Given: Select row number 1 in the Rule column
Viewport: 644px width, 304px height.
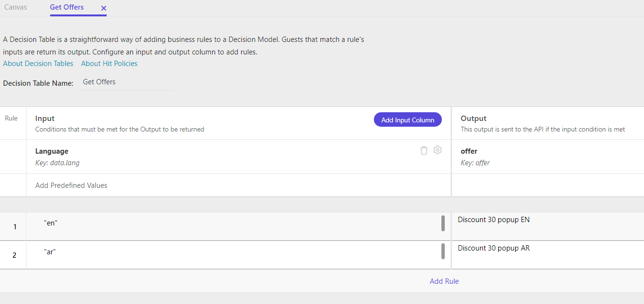Looking at the screenshot, I should click(x=14, y=226).
